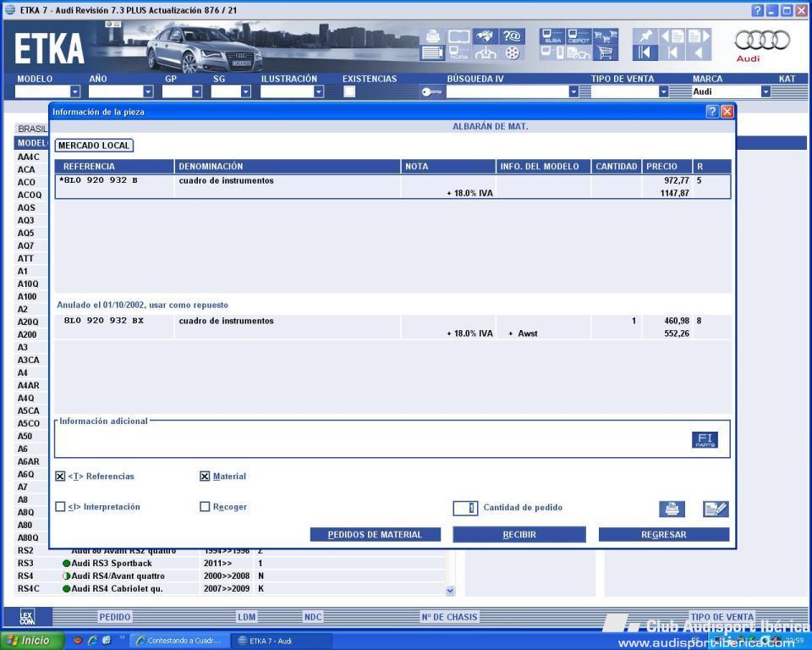Image resolution: width=812 pixels, height=650 pixels.
Task: Click the LexCom logo in status bar
Action: pyautogui.click(x=27, y=617)
